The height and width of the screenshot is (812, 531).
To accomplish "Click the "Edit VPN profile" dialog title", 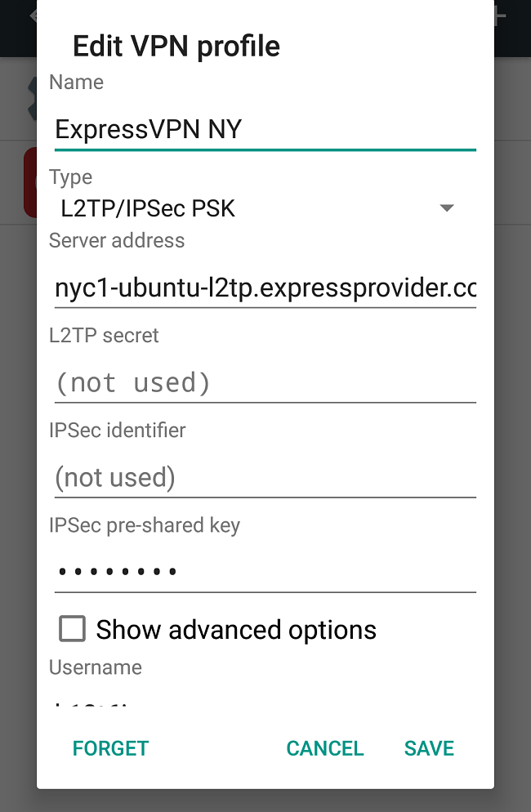I will click(x=176, y=46).
